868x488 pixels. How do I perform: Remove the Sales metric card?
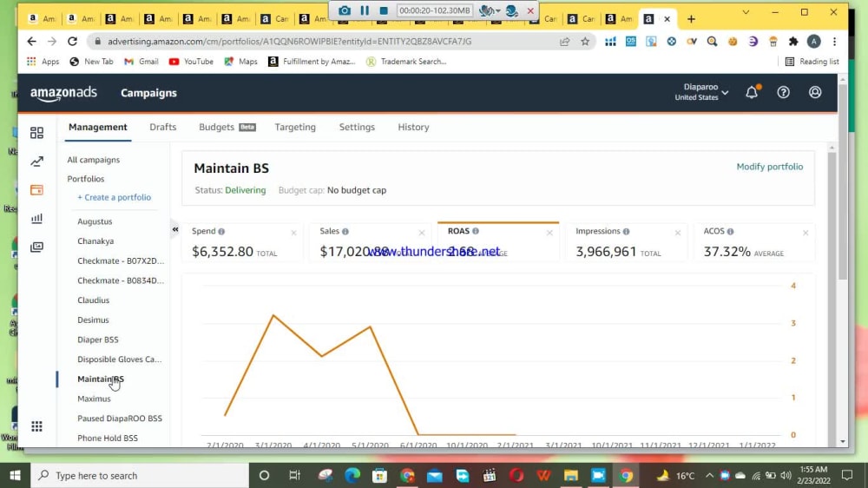coord(422,233)
